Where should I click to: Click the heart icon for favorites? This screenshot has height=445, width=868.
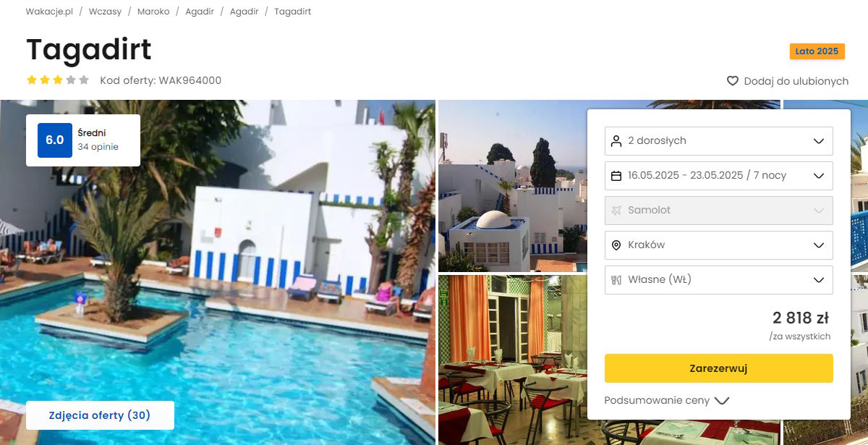733,81
